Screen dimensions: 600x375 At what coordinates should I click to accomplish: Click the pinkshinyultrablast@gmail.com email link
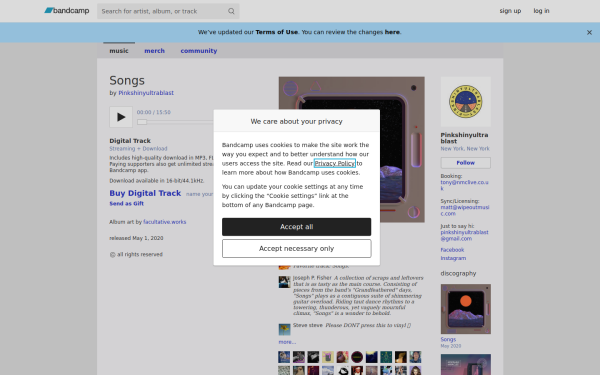[465, 235]
